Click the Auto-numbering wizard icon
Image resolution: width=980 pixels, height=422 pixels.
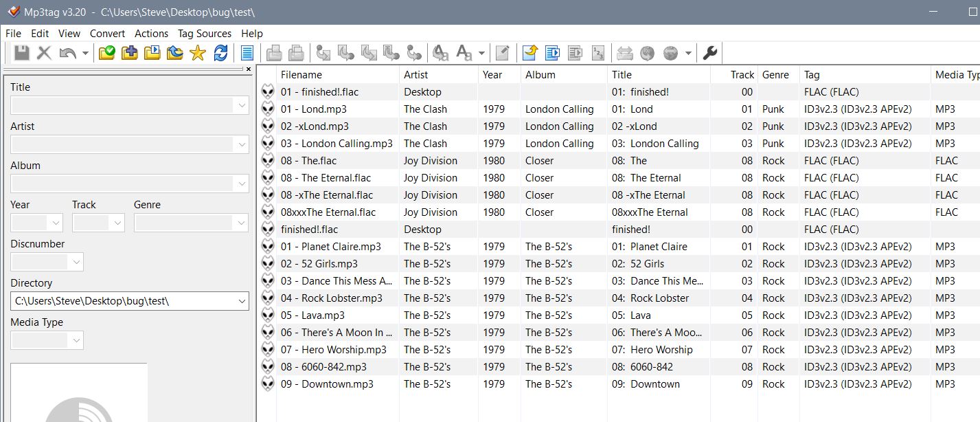click(597, 53)
